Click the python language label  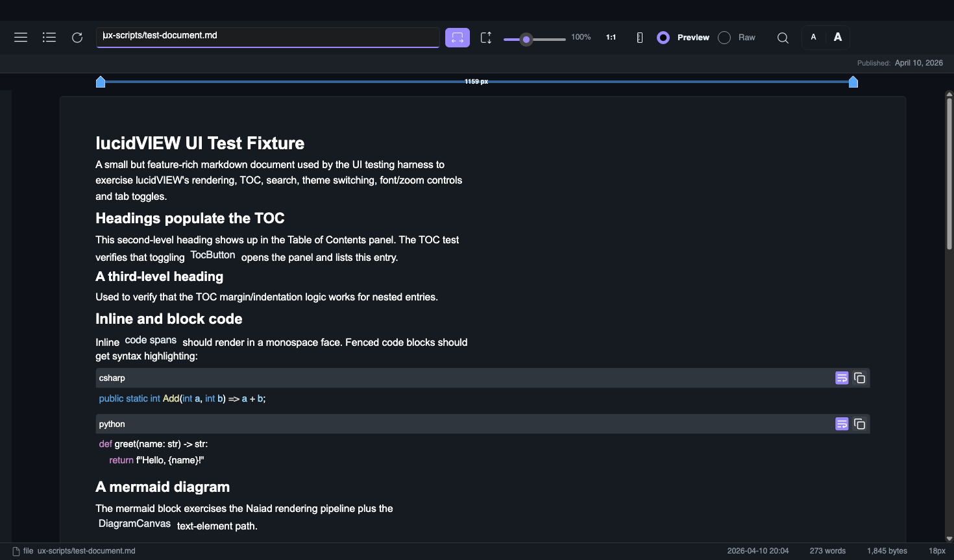coord(112,424)
